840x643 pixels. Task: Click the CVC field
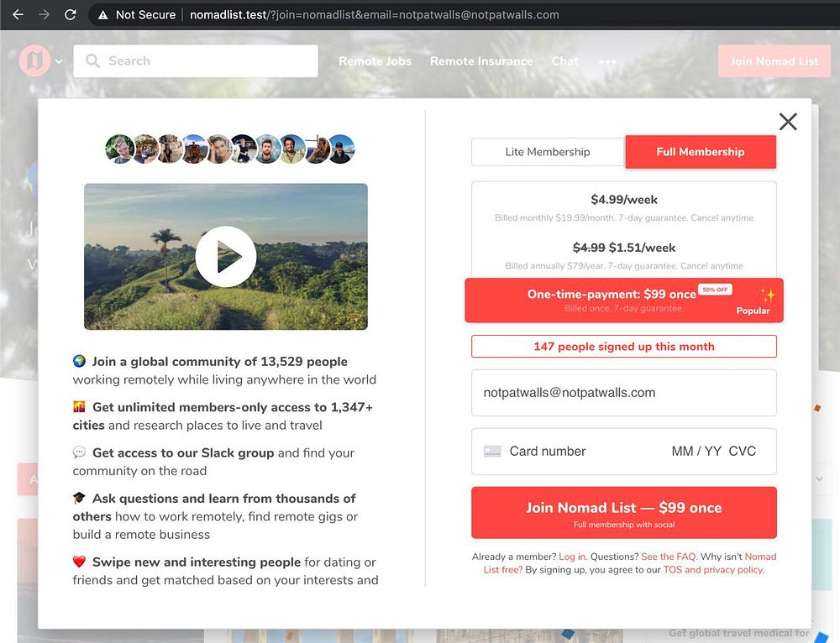742,452
